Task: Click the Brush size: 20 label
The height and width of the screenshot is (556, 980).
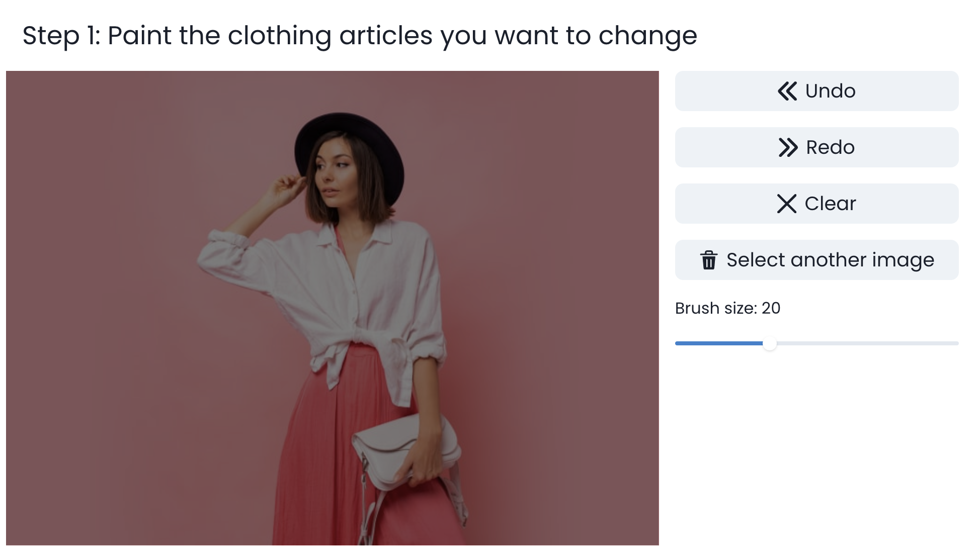Action: pos(726,308)
